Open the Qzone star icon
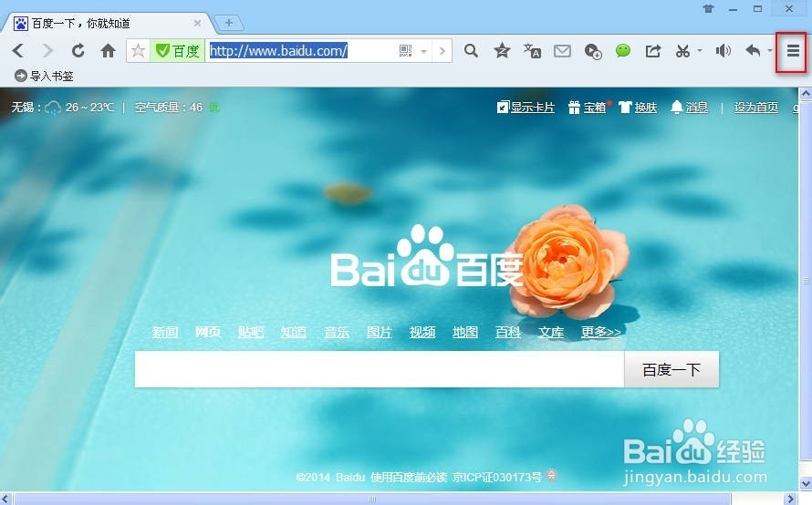 [x=502, y=50]
